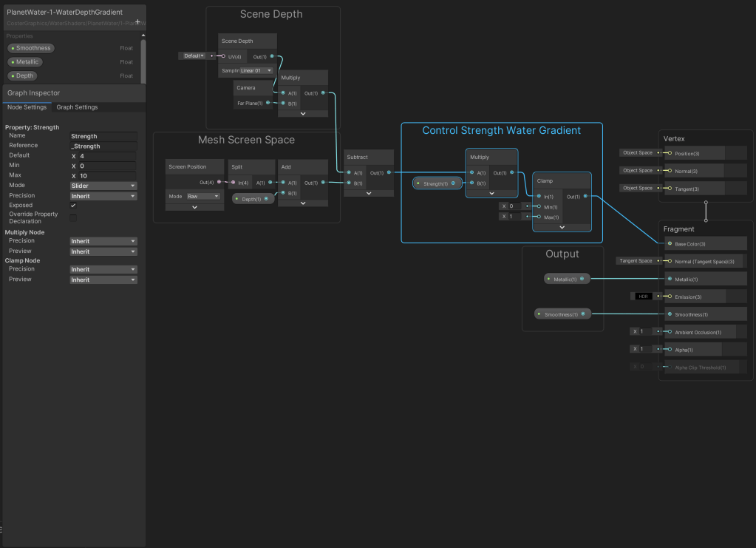Click the plus icon to add a blackboard property
756x548 pixels.
click(137, 22)
